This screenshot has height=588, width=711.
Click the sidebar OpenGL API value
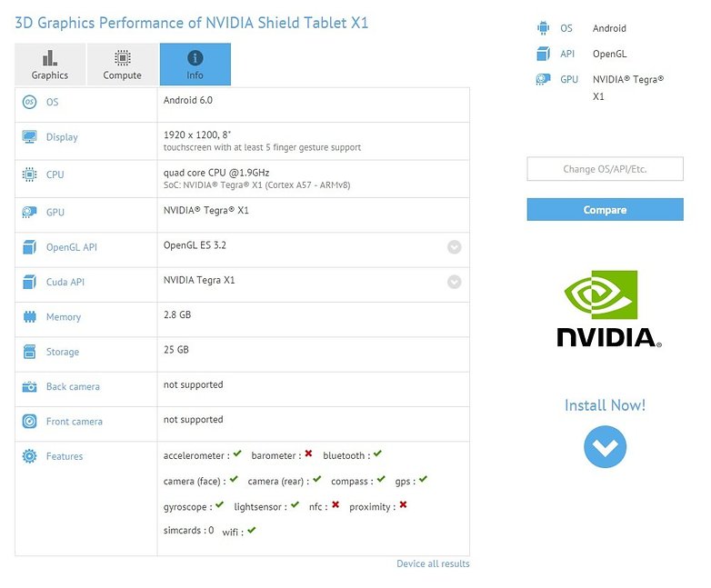[609, 54]
